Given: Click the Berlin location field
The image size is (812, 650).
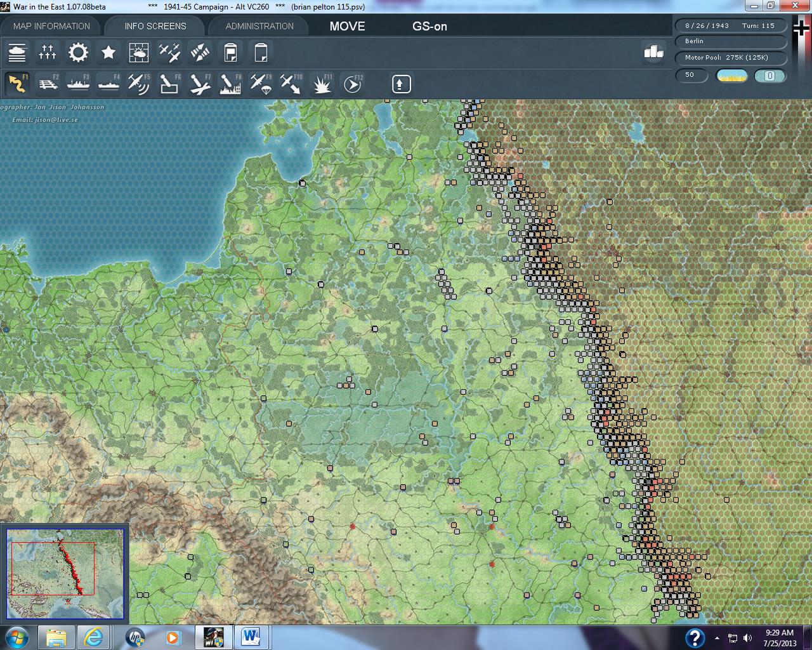Looking at the screenshot, I should (730, 41).
